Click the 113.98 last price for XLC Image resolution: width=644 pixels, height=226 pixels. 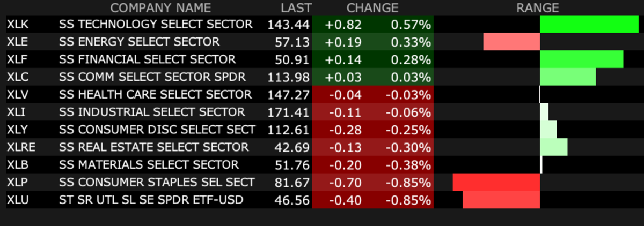[x=289, y=77]
